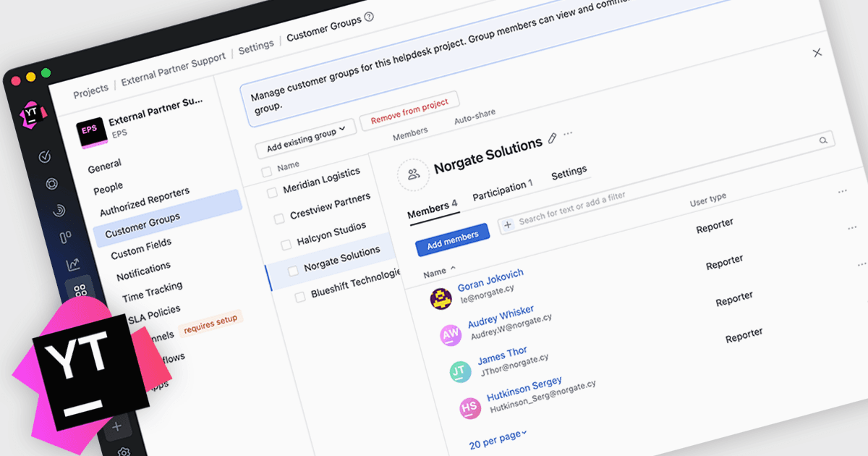This screenshot has width=868, height=456.
Task: Click the JT avatar of James Thor
Action: point(460,372)
